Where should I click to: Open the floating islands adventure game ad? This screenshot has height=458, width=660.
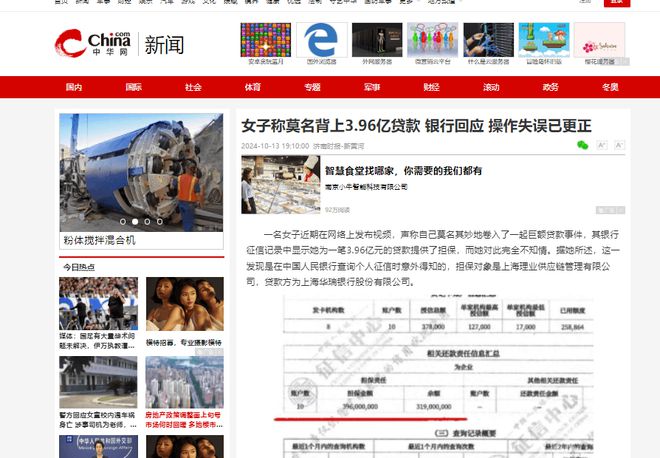(544, 40)
